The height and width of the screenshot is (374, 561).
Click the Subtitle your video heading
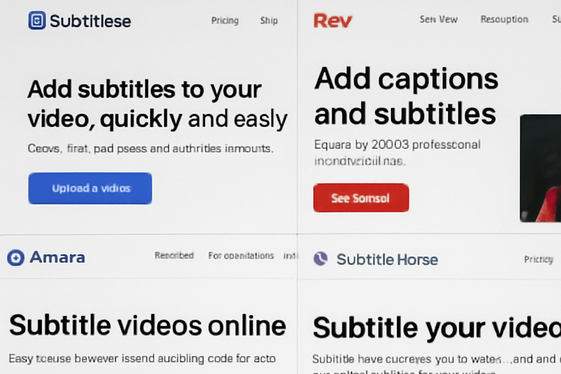(x=437, y=328)
